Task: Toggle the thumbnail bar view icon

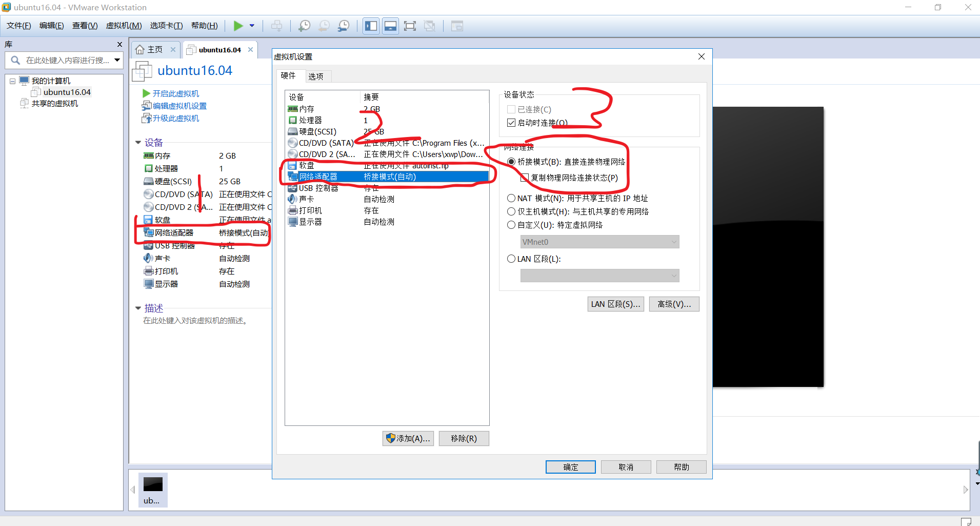Action: (x=390, y=26)
